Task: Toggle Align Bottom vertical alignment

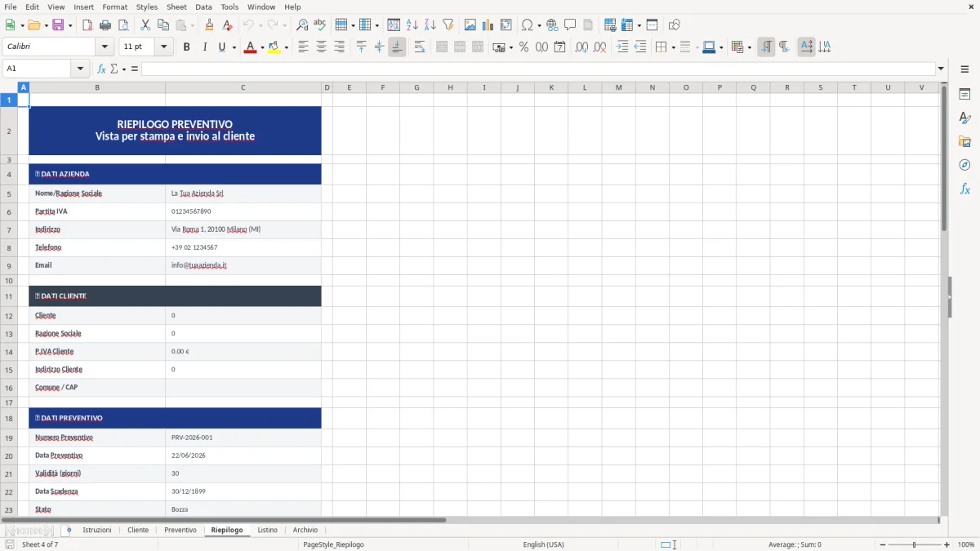Action: click(397, 47)
